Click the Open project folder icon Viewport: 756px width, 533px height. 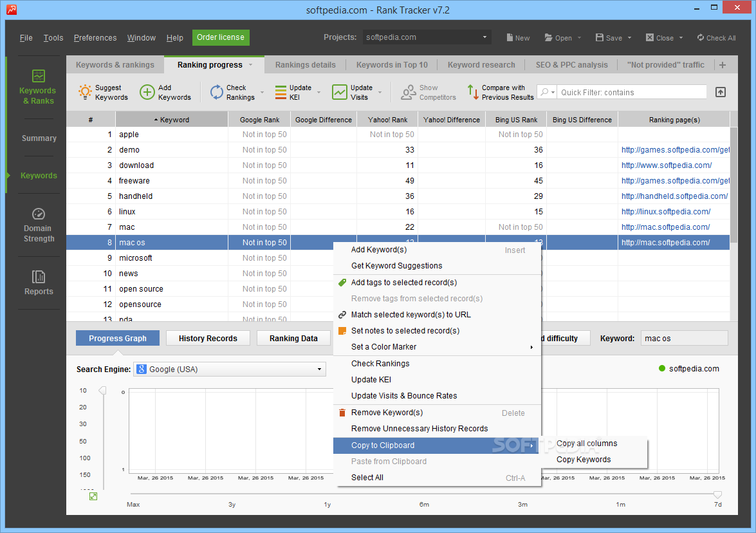tap(549, 37)
